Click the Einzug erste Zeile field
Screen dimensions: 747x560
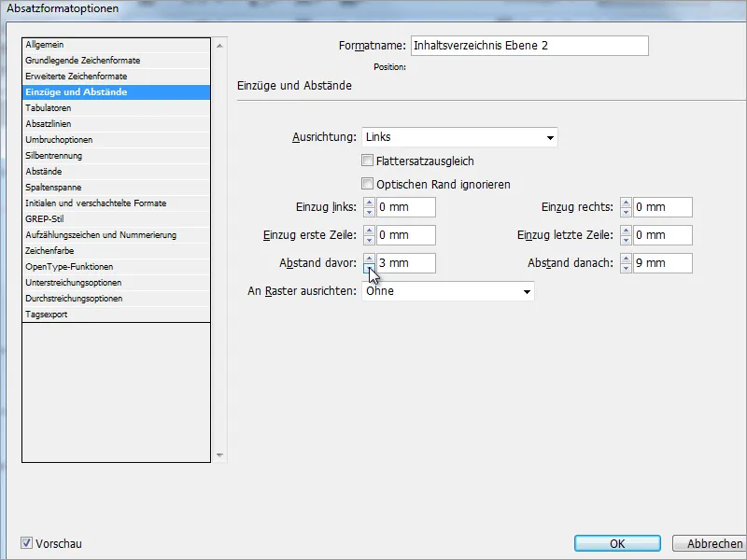(406, 235)
